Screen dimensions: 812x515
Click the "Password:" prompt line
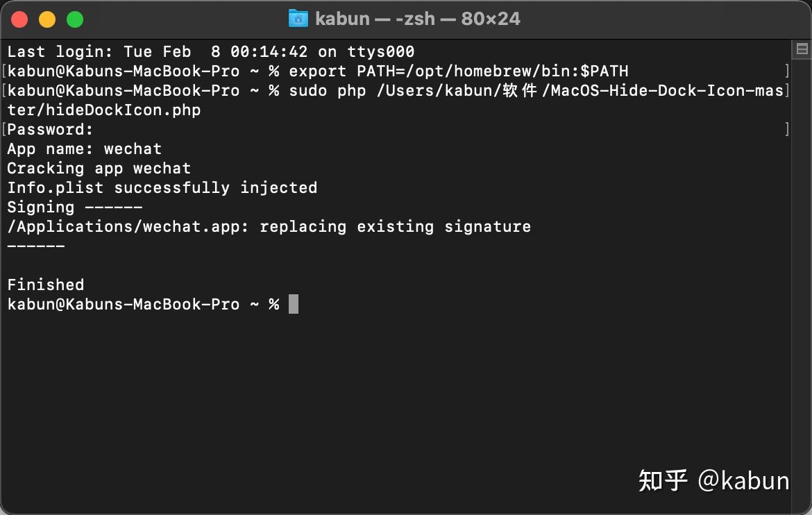[50, 129]
